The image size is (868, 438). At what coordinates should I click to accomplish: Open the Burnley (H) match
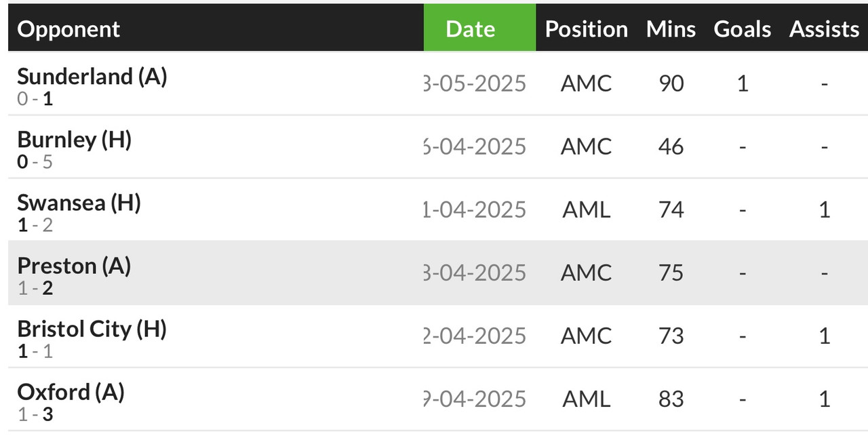point(75,140)
